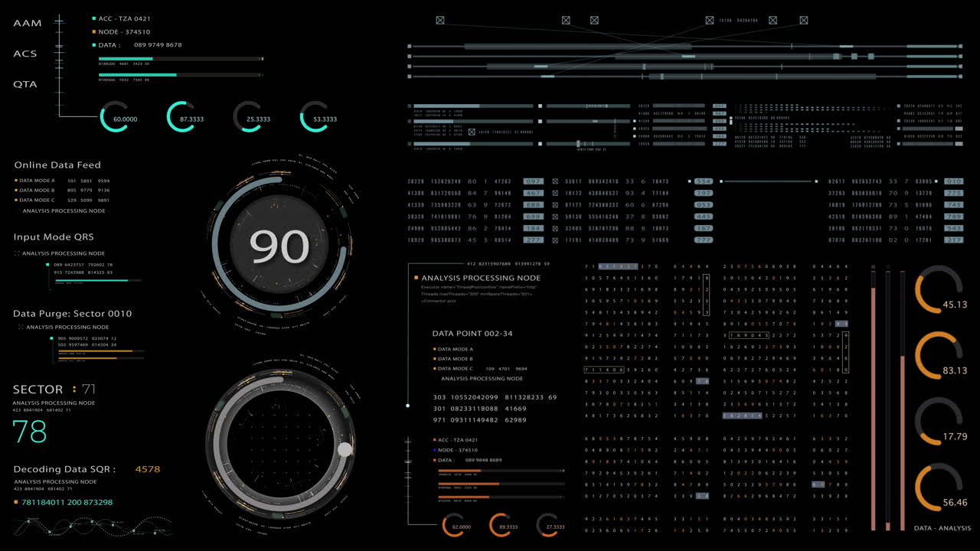Expand Data Purge: Sector 0010 section
The width and height of the screenshot is (980, 551).
[72, 313]
